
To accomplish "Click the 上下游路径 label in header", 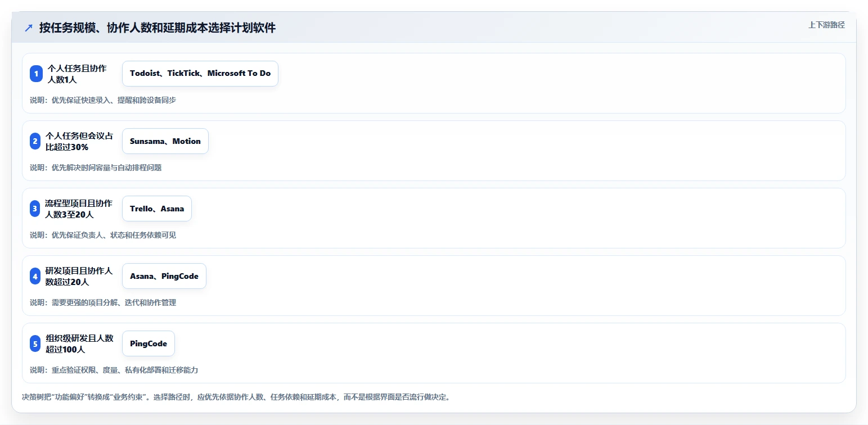I will point(826,25).
